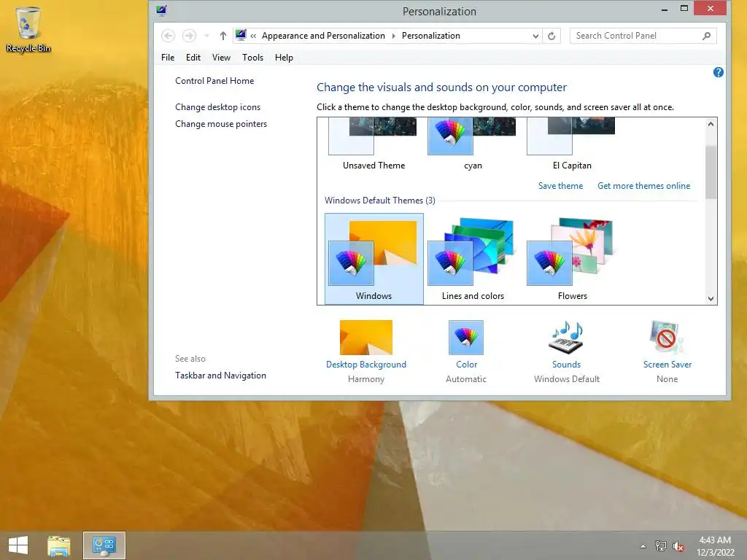
Task: Click the Save theme link
Action: [560, 186]
